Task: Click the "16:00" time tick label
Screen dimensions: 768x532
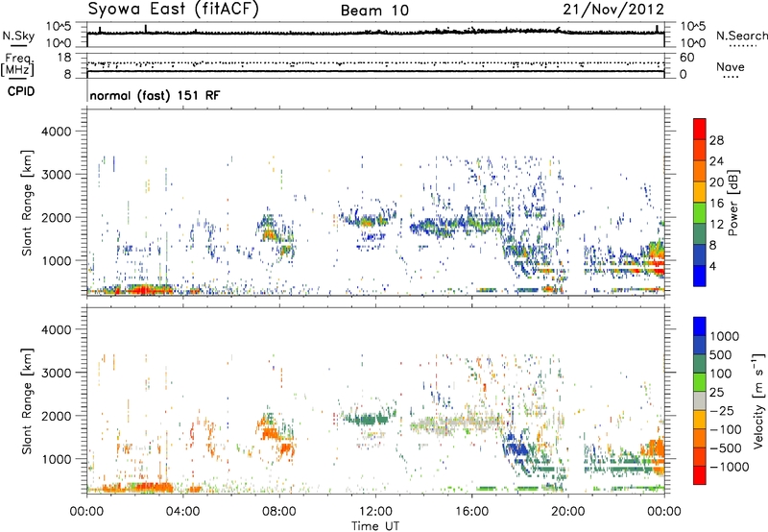Action: 471,512
